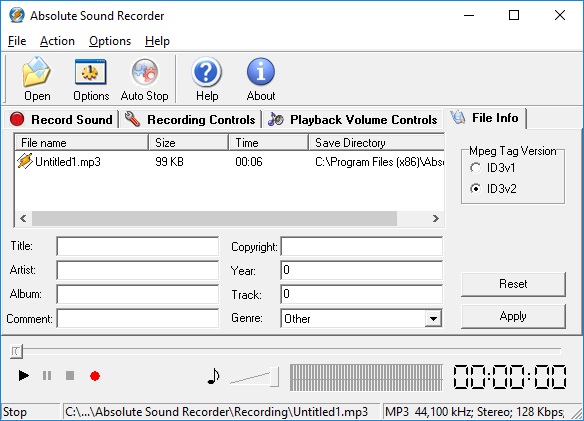Start recording with the red record button
584x421 pixels.
coord(95,376)
